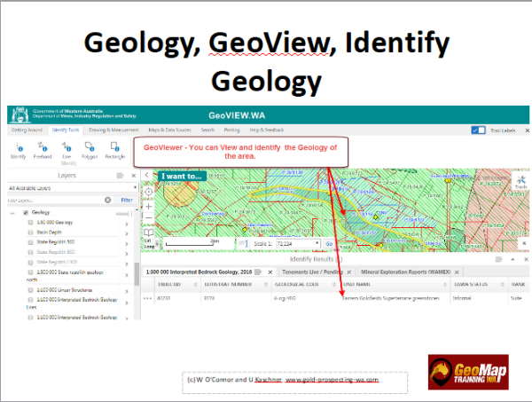The image size is (532, 402).
Task: Expand options for State Regolith 500
Action: [127, 244]
